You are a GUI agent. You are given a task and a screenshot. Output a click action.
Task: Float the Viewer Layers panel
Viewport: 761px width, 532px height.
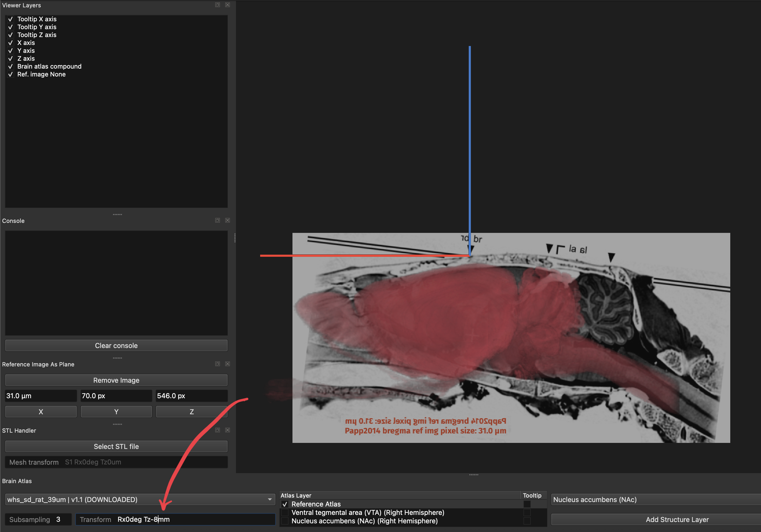[x=217, y=5]
